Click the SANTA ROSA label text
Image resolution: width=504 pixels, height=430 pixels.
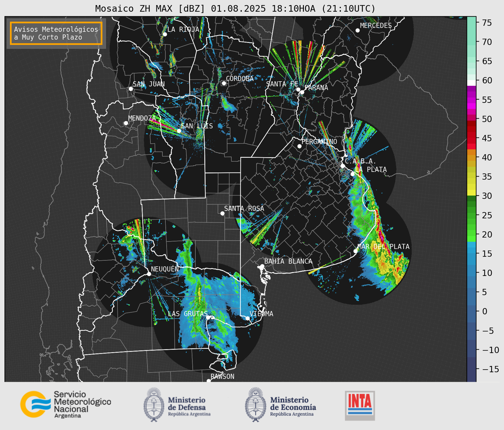tap(244, 208)
